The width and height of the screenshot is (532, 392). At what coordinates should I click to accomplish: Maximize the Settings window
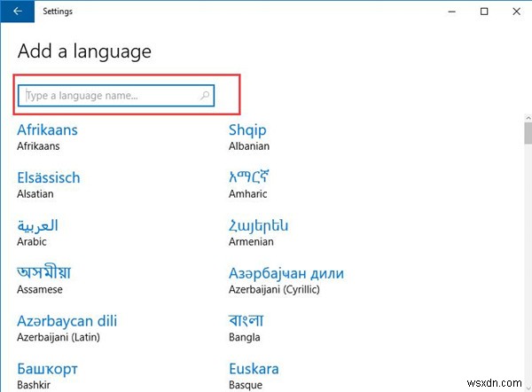point(484,12)
